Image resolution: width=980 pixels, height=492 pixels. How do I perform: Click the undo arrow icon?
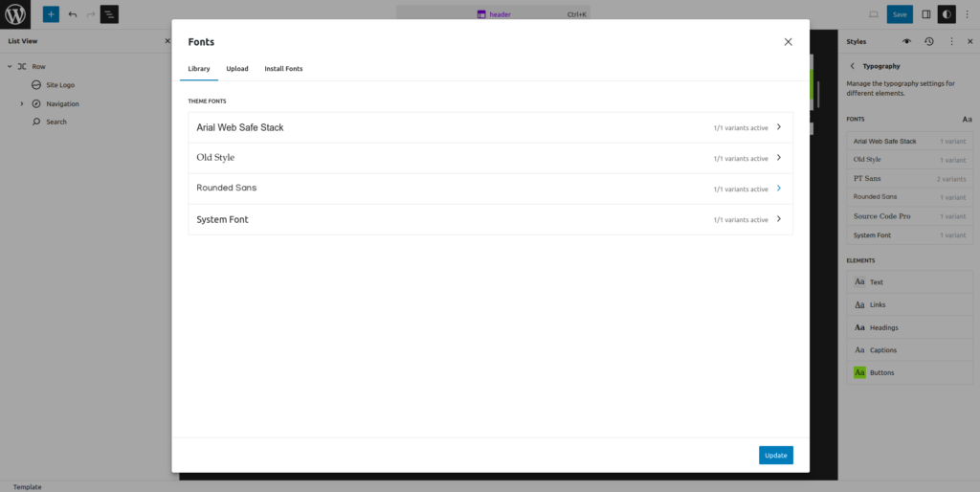(73, 14)
